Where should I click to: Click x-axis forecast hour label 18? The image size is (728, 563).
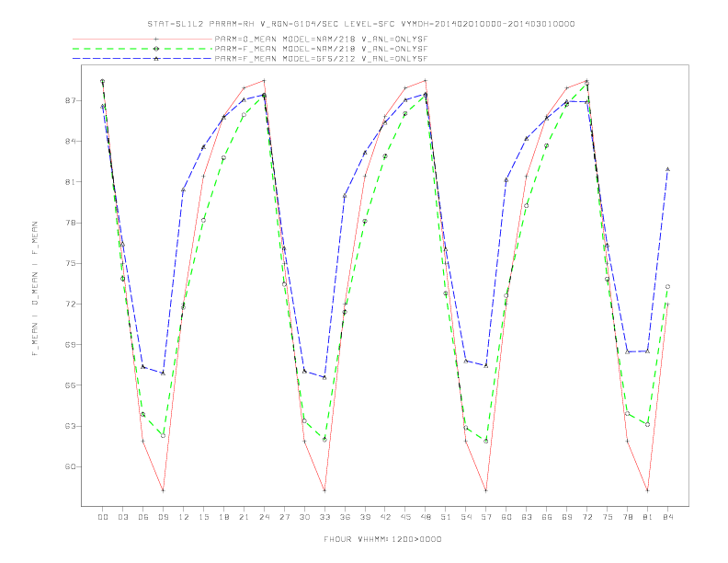pyautogui.click(x=223, y=517)
